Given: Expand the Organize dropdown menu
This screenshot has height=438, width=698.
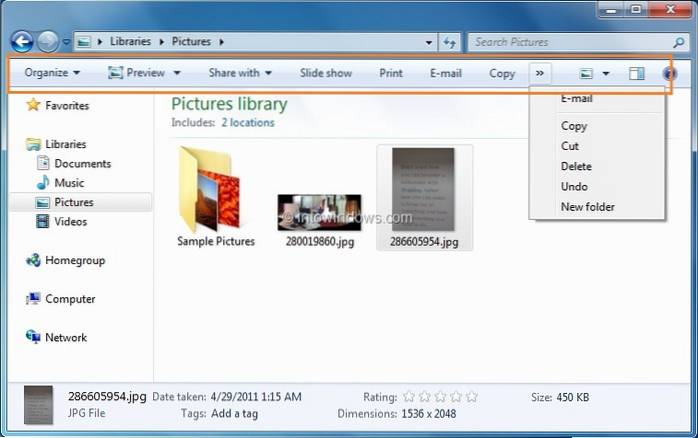Looking at the screenshot, I should 52,73.
